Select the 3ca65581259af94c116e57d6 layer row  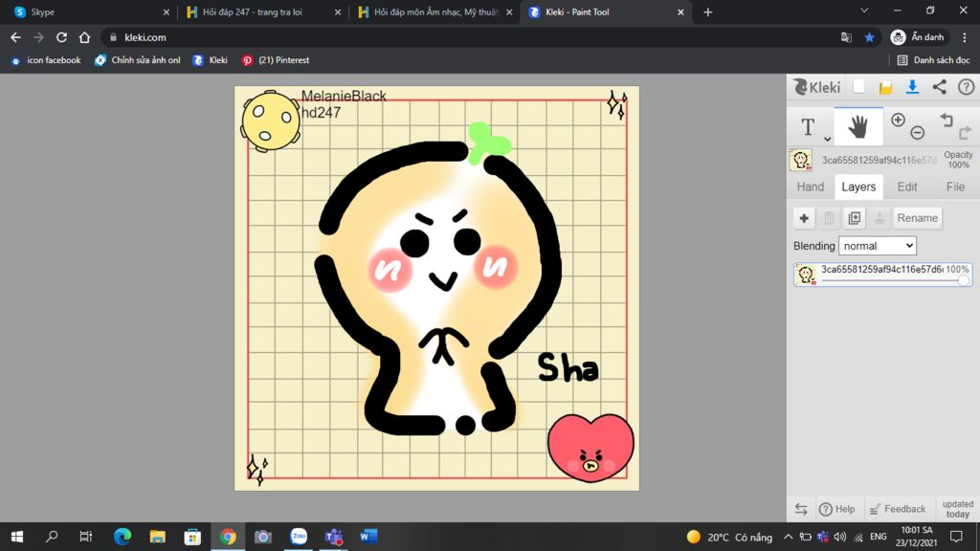click(x=882, y=275)
